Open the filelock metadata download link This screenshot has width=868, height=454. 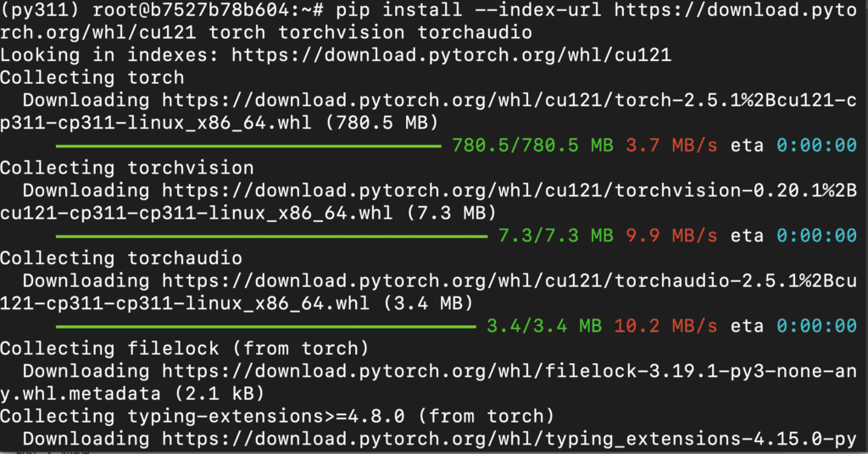pos(509,371)
